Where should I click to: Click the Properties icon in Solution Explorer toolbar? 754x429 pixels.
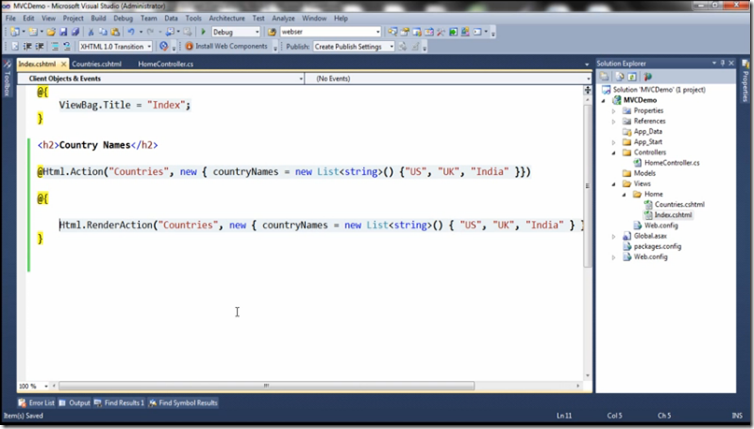604,76
